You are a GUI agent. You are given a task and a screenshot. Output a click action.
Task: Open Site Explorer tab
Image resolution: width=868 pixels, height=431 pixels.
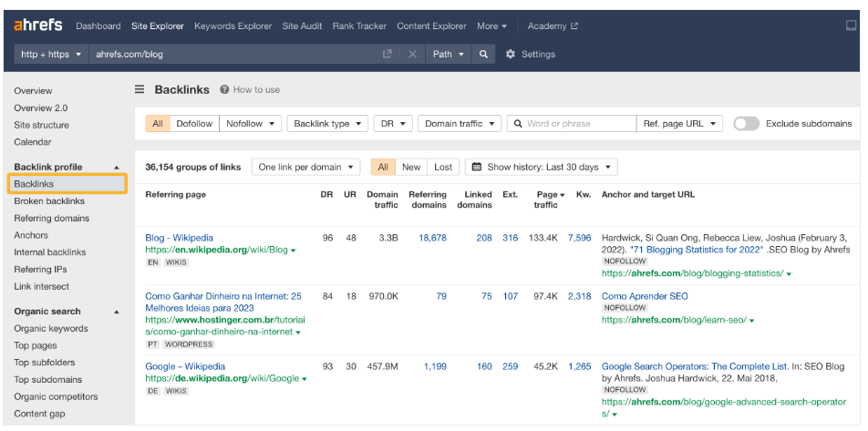click(x=157, y=26)
